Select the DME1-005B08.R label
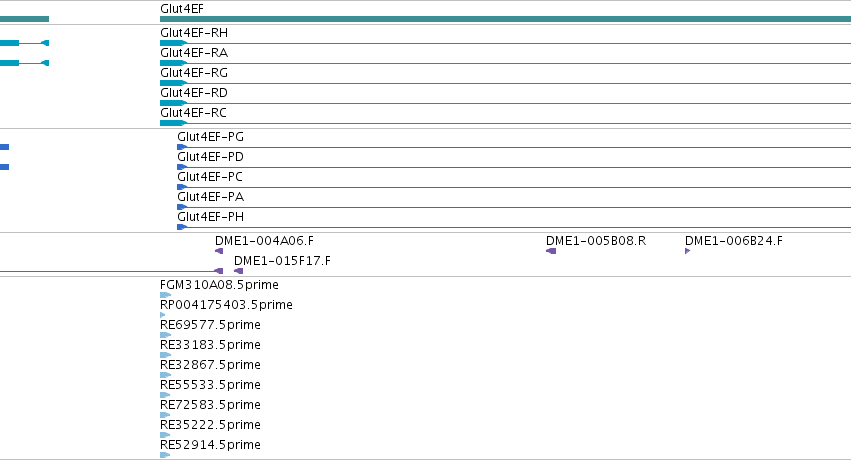This screenshot has height=460, width=851. click(x=596, y=241)
